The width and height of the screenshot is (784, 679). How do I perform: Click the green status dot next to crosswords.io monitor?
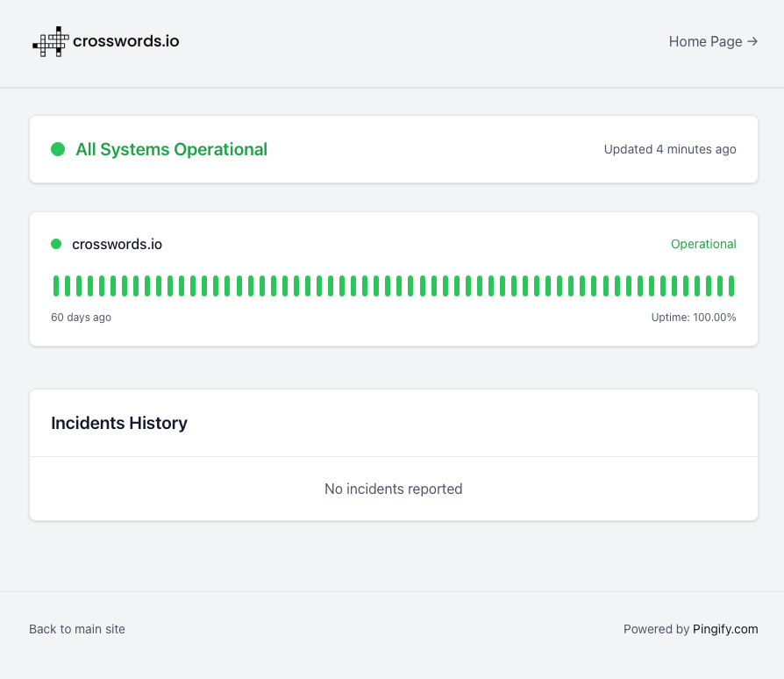pyautogui.click(x=56, y=244)
